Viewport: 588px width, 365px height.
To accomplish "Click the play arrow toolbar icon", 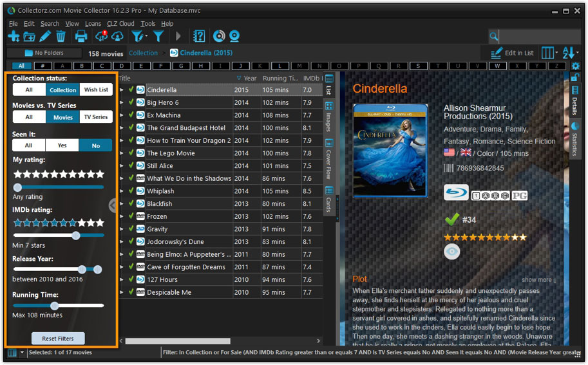I will [178, 36].
